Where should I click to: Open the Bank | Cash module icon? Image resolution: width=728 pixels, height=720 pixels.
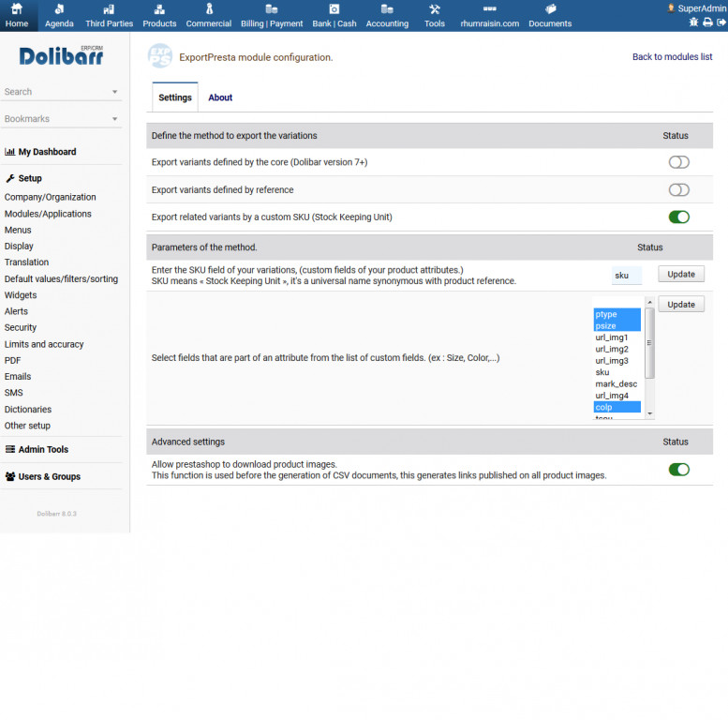click(x=334, y=8)
